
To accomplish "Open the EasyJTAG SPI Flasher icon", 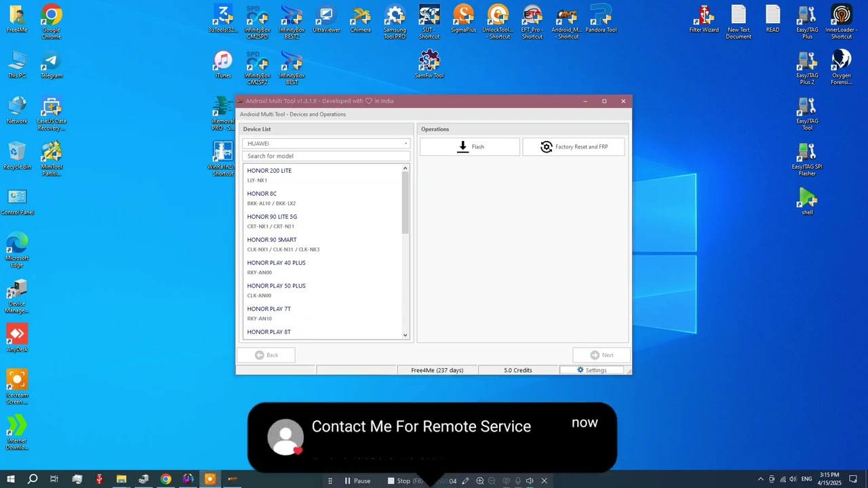I will click(807, 159).
